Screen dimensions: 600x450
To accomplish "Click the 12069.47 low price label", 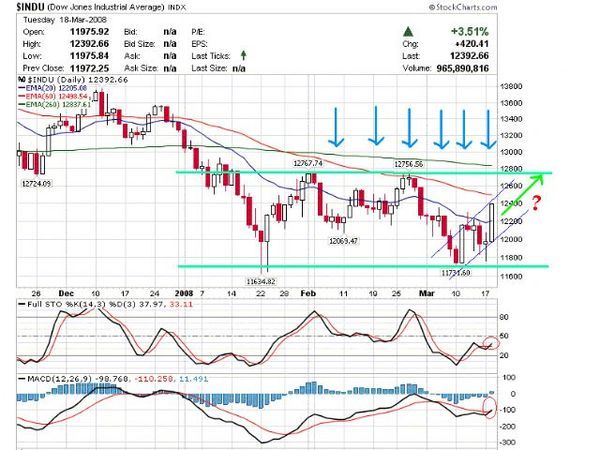I will click(344, 241).
